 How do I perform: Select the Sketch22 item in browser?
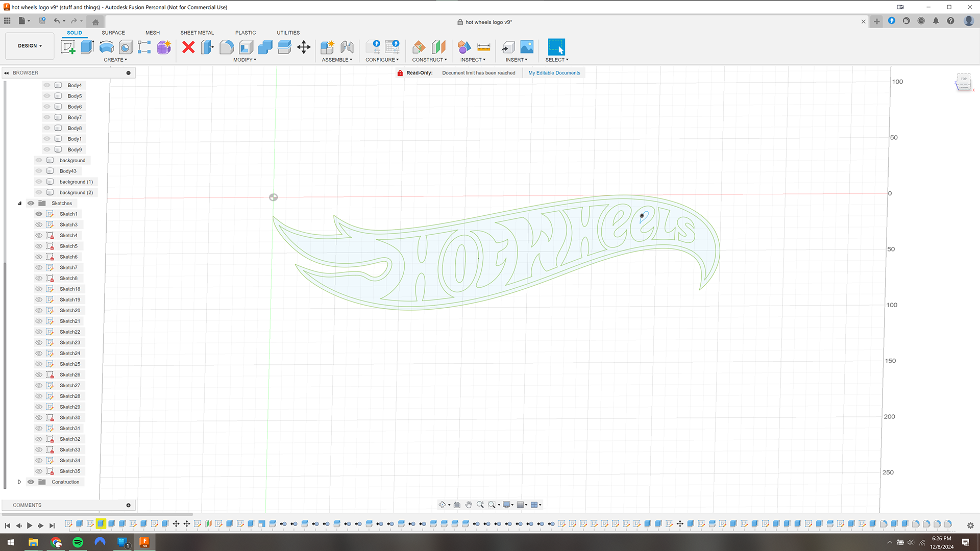(70, 332)
